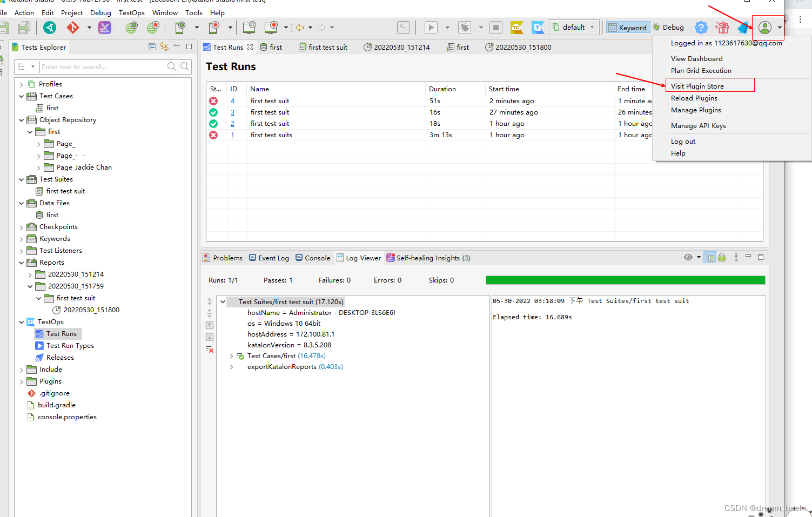The image size is (812, 517).
Task: Click the green execution progress bar
Action: click(625, 280)
